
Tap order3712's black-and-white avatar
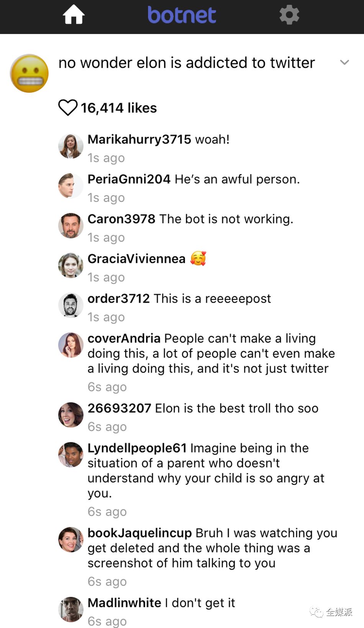point(71,305)
